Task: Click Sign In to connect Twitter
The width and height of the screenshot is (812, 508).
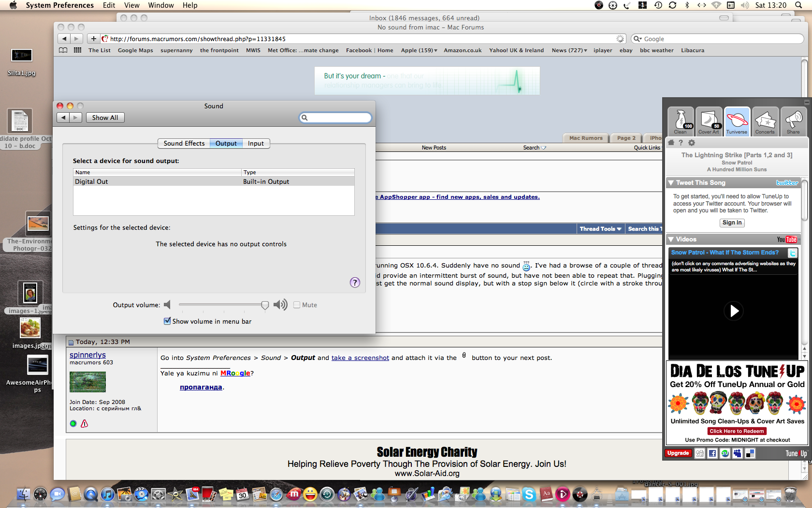Action: pyautogui.click(x=732, y=223)
